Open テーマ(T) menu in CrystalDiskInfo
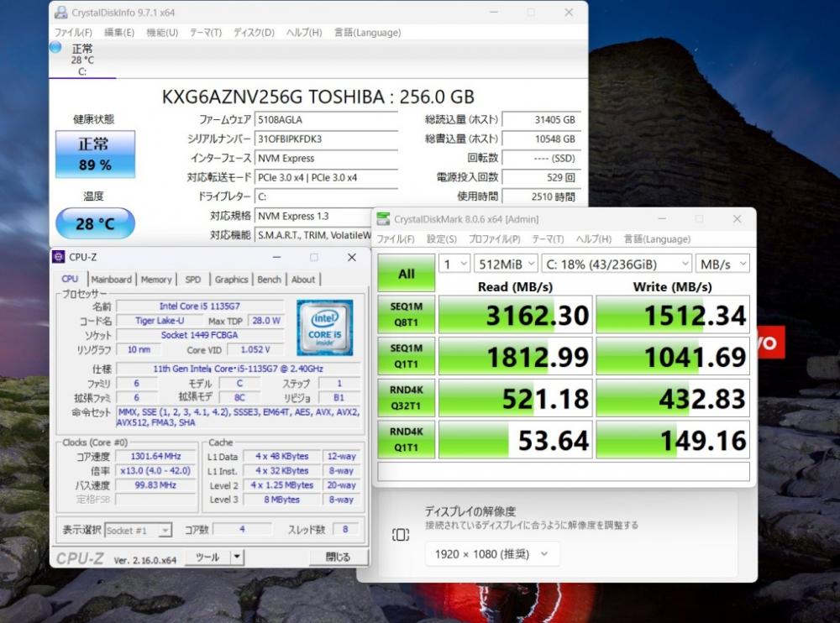This screenshot has height=623, width=840. click(206, 33)
